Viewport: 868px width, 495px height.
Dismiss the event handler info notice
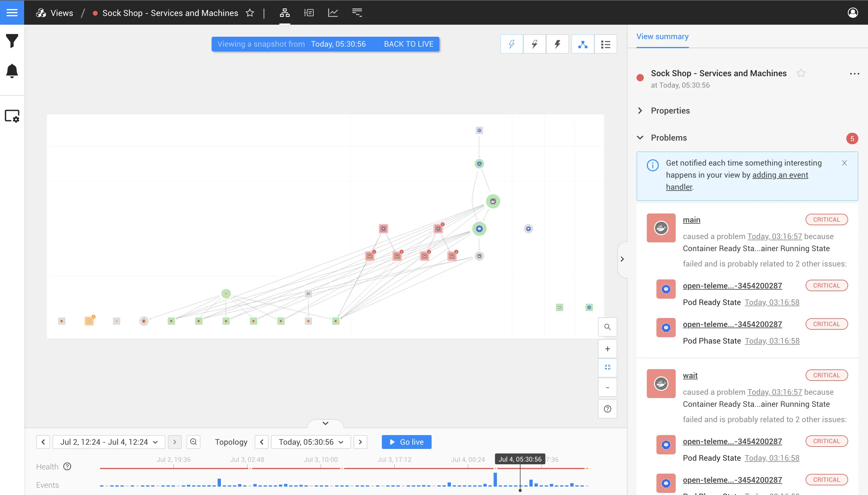(x=844, y=163)
